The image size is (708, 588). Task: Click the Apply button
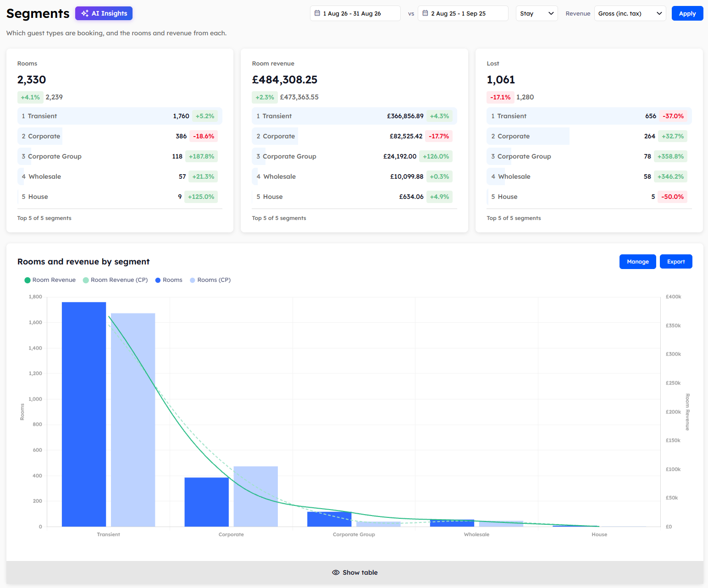[x=687, y=13]
